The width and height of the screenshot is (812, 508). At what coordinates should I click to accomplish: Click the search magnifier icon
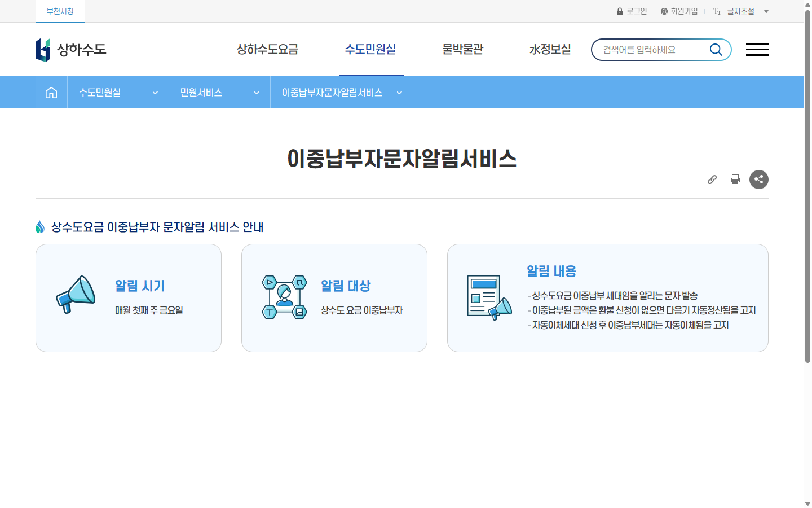point(716,50)
